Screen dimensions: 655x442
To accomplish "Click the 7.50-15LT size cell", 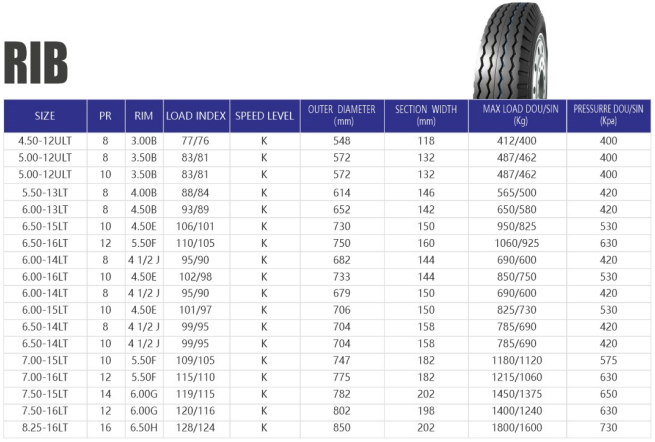I will coord(45,394).
